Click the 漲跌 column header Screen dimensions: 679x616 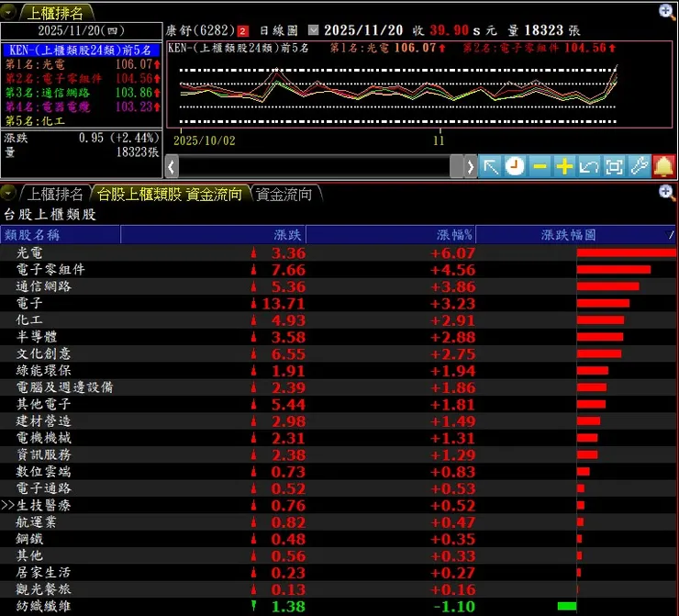pyautogui.click(x=213, y=235)
